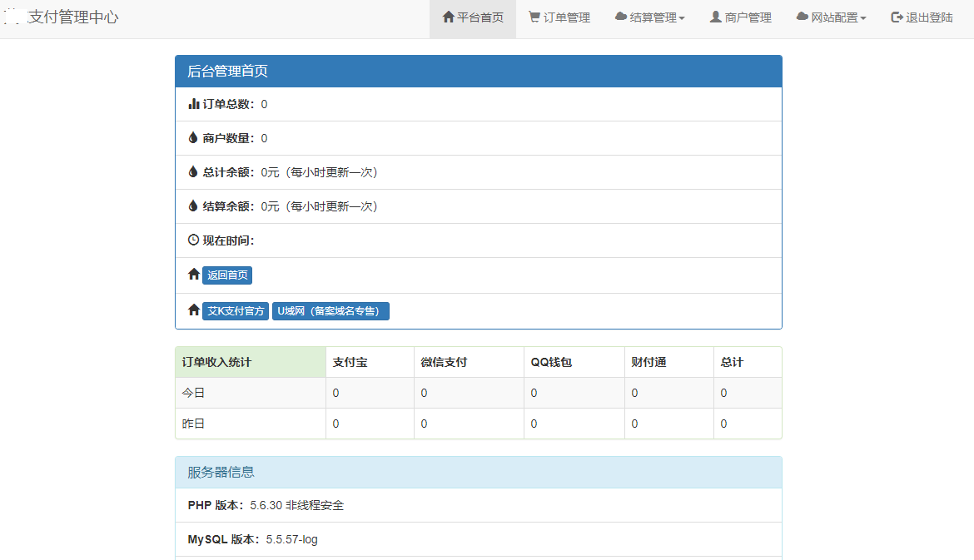Viewport: 974px width, 560px height.
Task: Click the droplet icon beside 商户数量
Action: click(x=191, y=138)
